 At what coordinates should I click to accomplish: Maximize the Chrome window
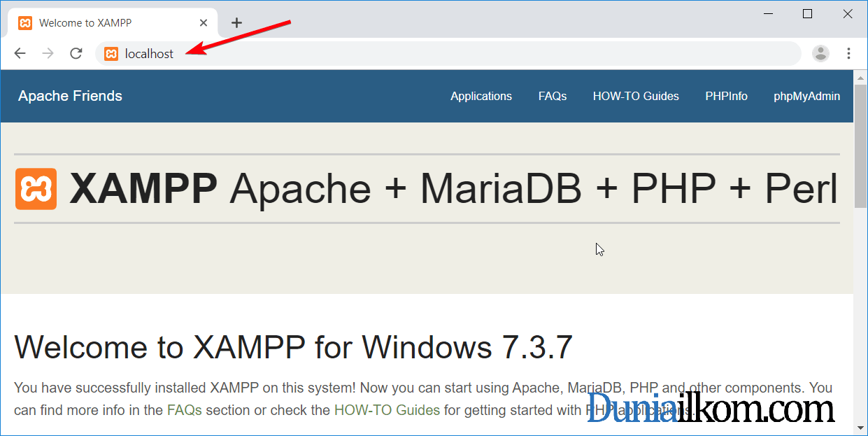[x=807, y=14]
